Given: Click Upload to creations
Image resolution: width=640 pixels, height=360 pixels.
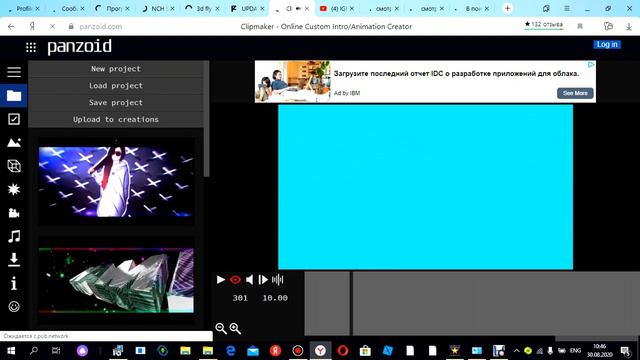Looking at the screenshot, I should click(116, 120).
